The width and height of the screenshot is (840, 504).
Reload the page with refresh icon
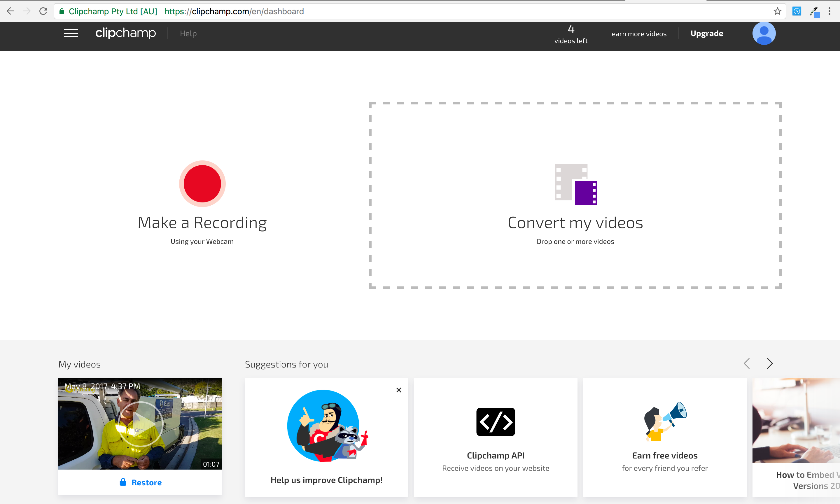pos(43,11)
